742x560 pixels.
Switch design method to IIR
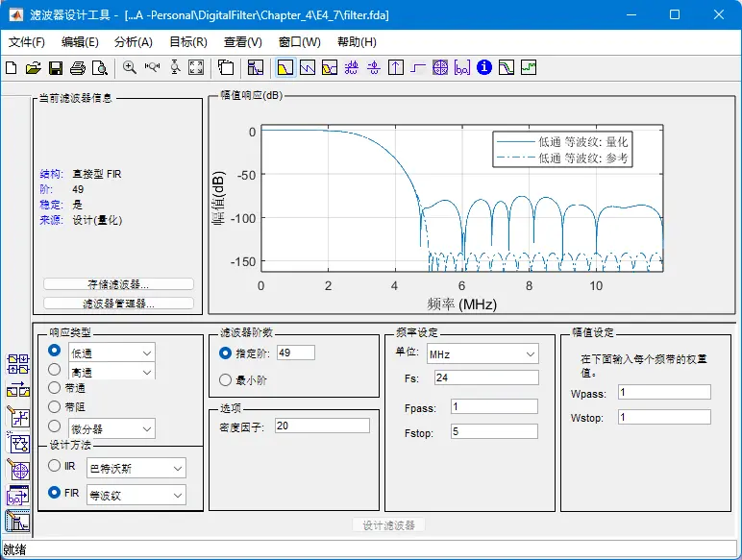(x=55, y=466)
